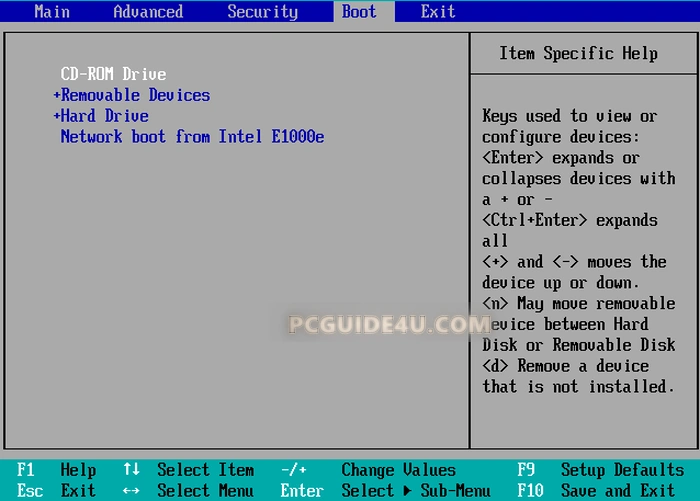Open the Main tab
700x501 pixels.
[52, 12]
